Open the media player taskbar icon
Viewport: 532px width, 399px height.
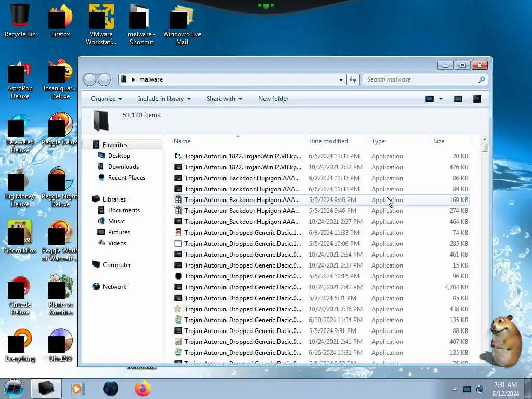click(x=77, y=389)
